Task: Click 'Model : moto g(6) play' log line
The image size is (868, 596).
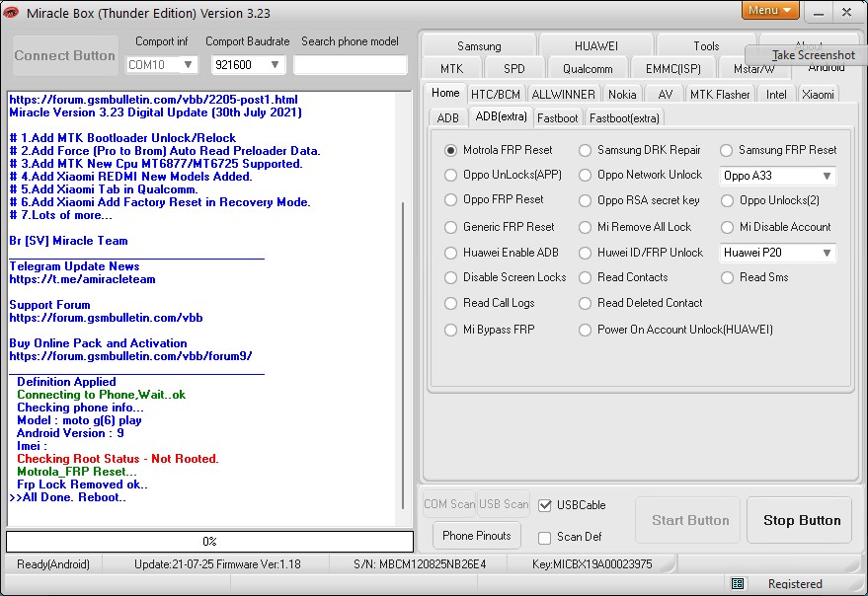Action: pos(79,420)
